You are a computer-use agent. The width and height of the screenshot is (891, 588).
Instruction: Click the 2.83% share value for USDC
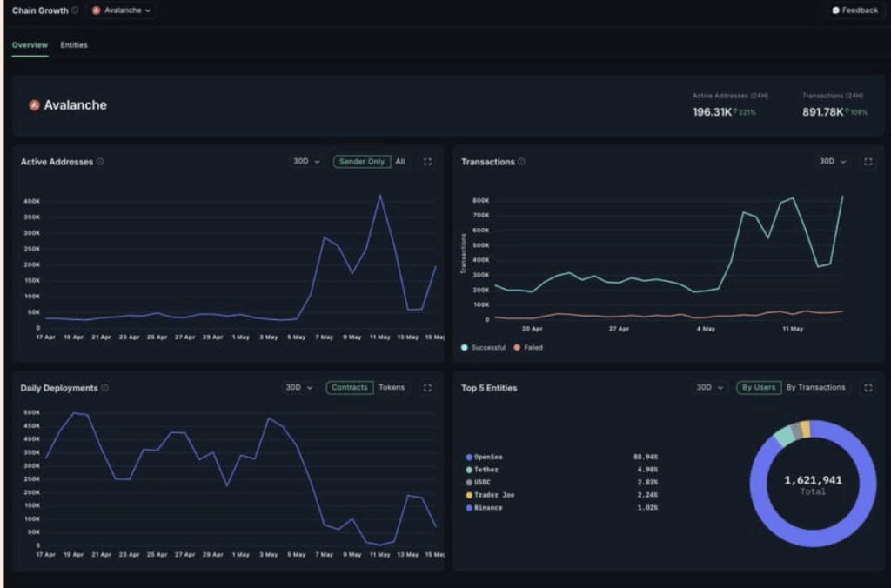pyautogui.click(x=647, y=483)
